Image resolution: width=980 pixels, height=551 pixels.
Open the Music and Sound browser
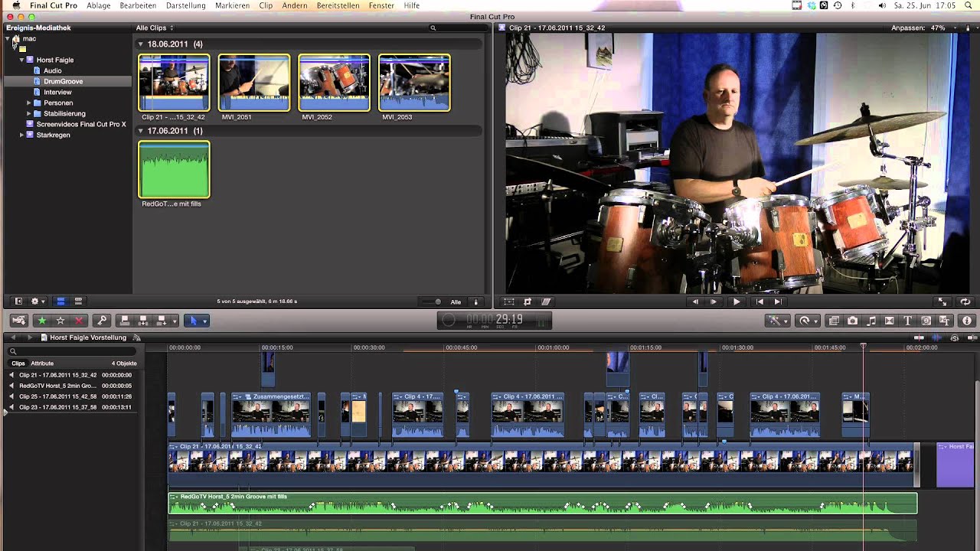(x=871, y=321)
